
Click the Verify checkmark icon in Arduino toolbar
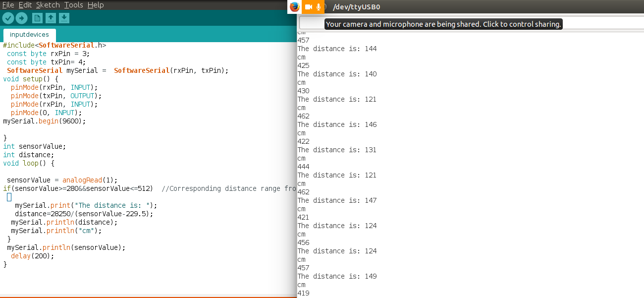coord(8,18)
